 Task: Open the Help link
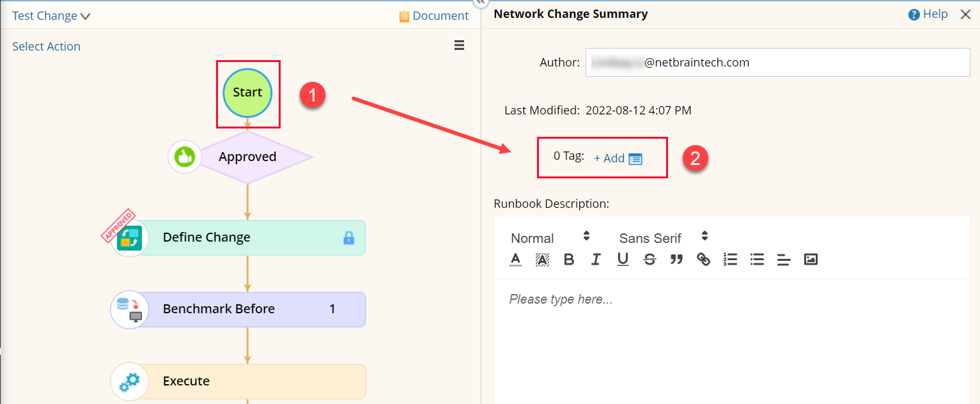tap(928, 14)
